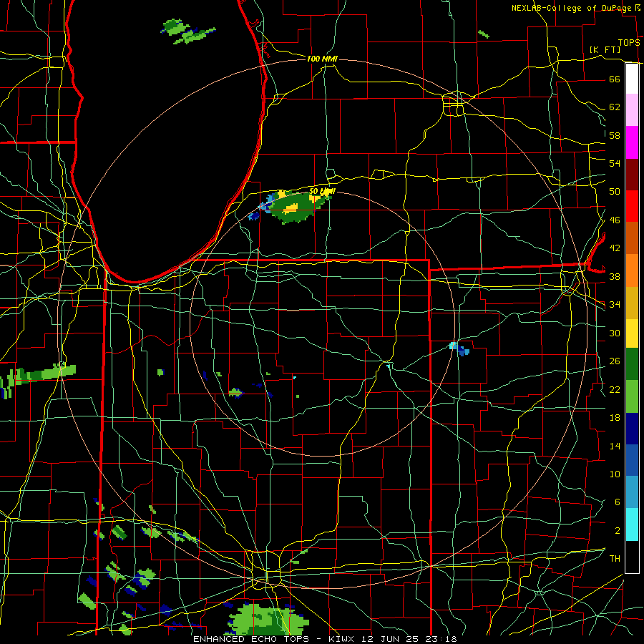Click the legend value 38
This screenshot has height=644, width=644.
pos(615,277)
